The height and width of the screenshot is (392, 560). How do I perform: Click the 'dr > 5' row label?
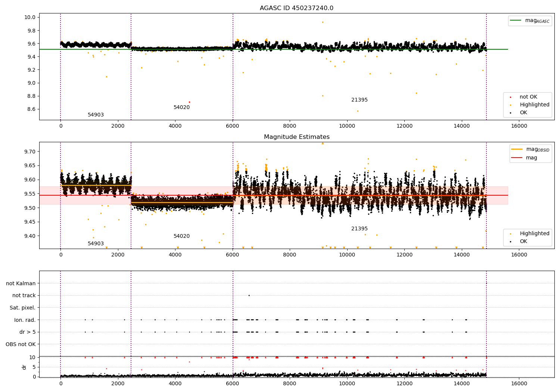[28, 332]
